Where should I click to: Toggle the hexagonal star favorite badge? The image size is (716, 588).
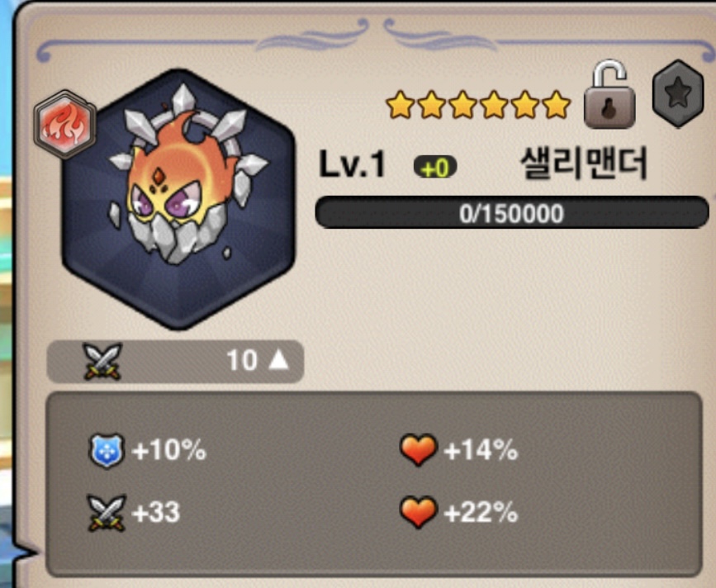(x=678, y=93)
